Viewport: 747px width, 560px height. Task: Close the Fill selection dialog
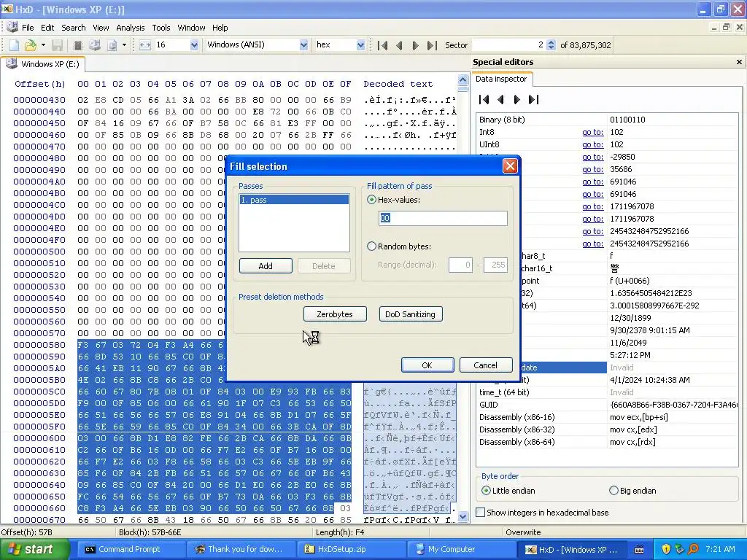coord(510,166)
